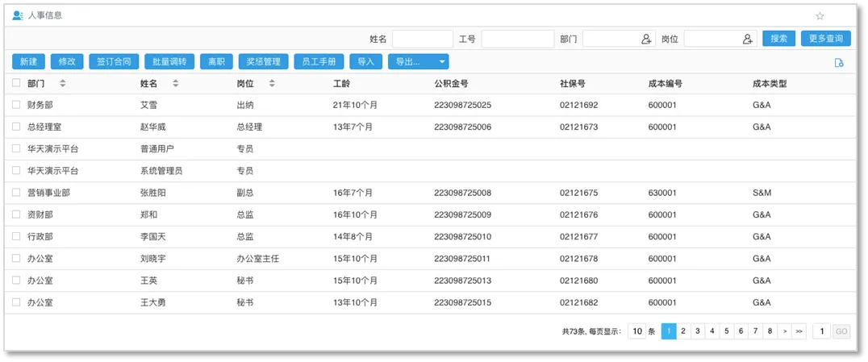This screenshot has height=362, width=868.
Task: Click the star favorite icon
Action: pos(820,16)
